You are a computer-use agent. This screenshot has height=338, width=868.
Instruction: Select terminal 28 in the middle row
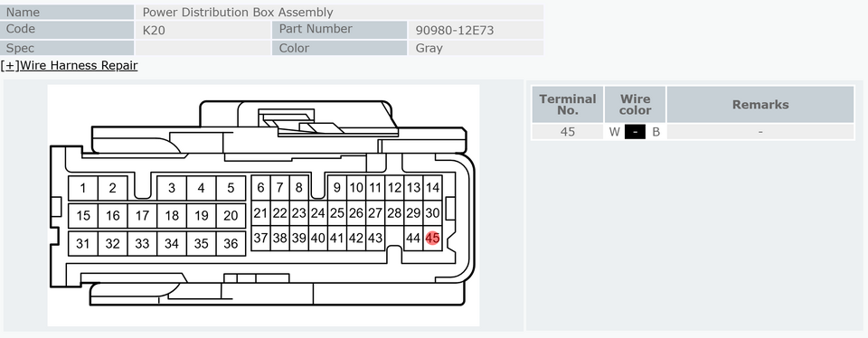(x=394, y=213)
